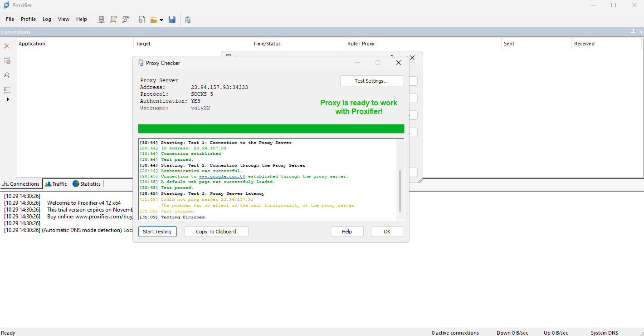Expand the left sidebar overflow arrow
The height and width of the screenshot is (336, 644).
pyautogui.click(x=7, y=99)
